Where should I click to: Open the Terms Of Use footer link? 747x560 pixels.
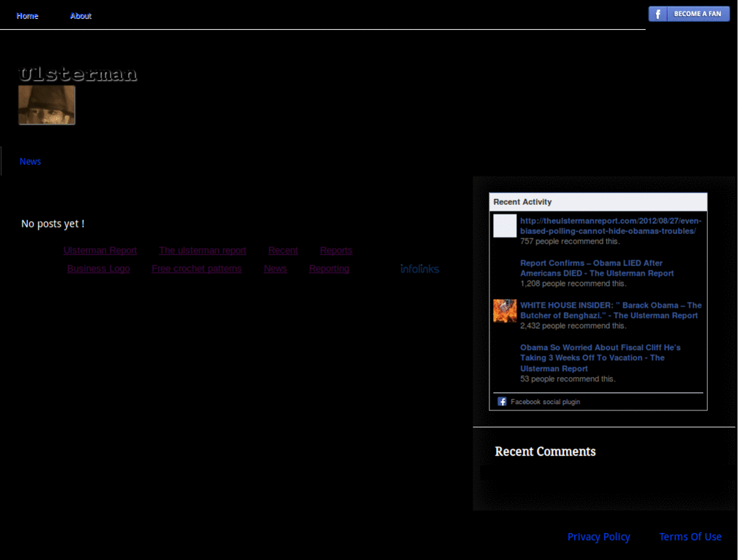690,537
